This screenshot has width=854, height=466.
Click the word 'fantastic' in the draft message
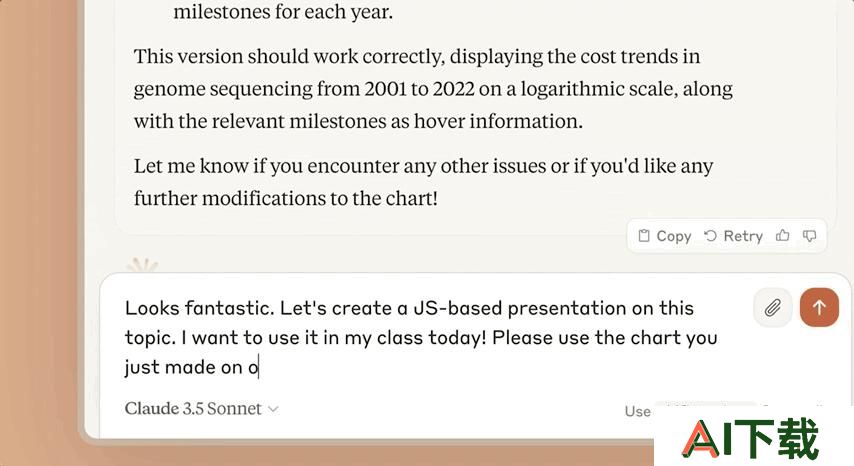(x=229, y=308)
